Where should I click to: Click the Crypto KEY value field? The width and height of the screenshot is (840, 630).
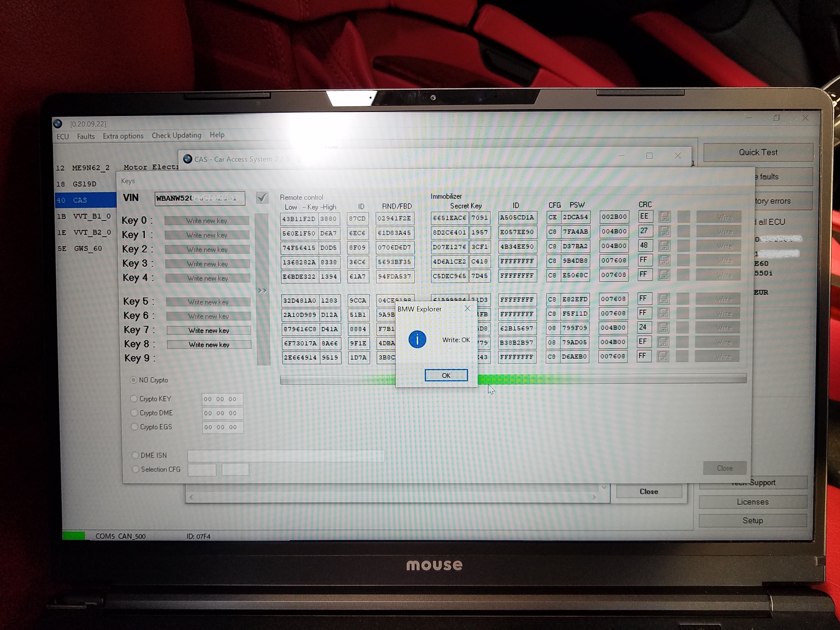222,399
